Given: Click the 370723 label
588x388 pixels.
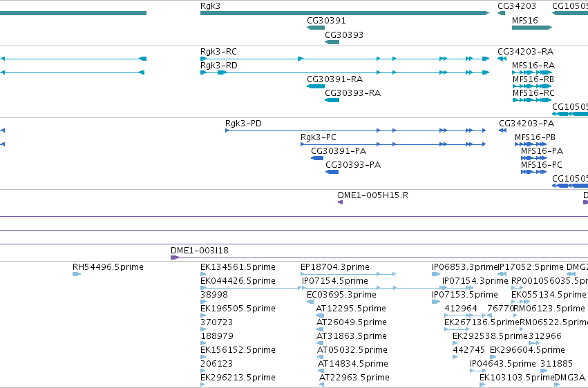Looking at the screenshot, I should pos(217,323).
